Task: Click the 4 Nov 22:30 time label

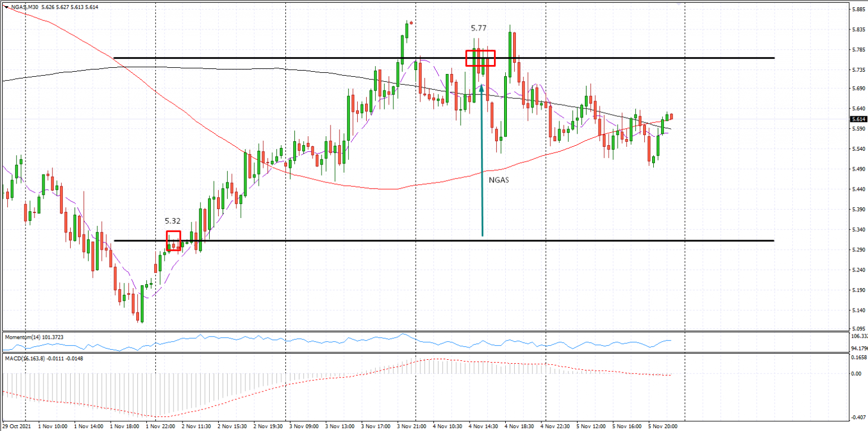Action: (x=555, y=426)
